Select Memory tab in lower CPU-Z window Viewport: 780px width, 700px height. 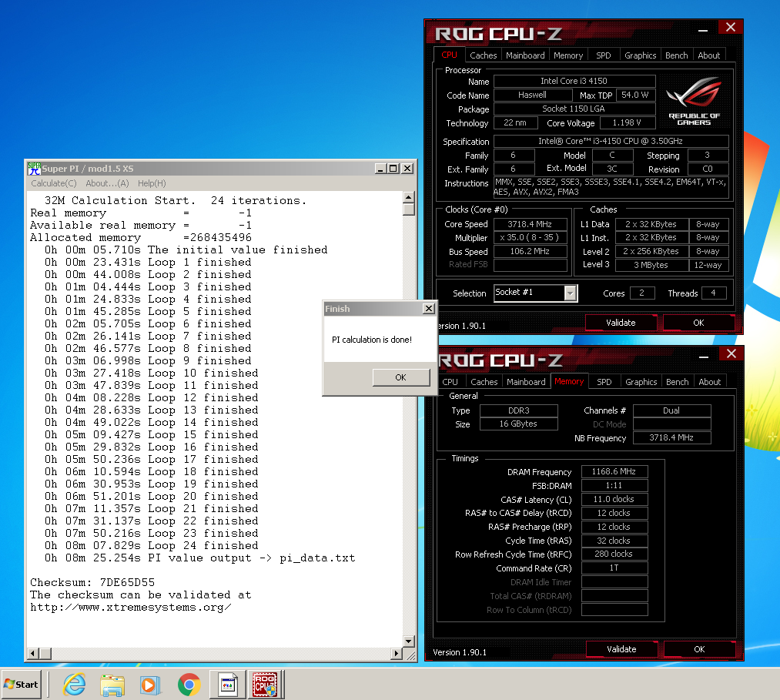pos(569,381)
